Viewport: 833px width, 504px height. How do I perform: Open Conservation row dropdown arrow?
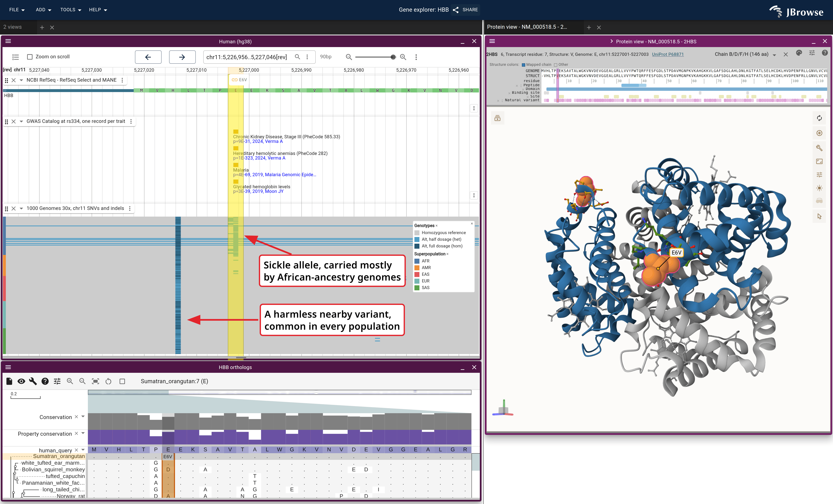[x=83, y=417]
